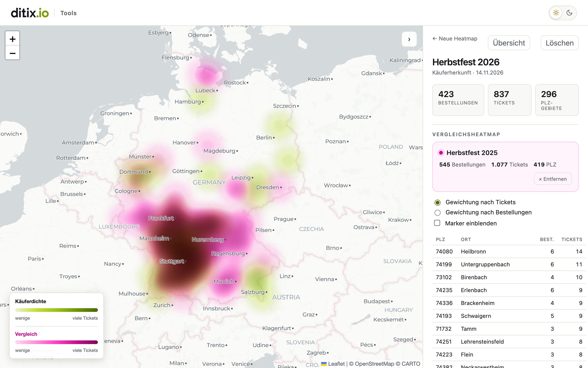The image size is (588, 368).
Task: Zoom in on the map
Action: [12, 39]
